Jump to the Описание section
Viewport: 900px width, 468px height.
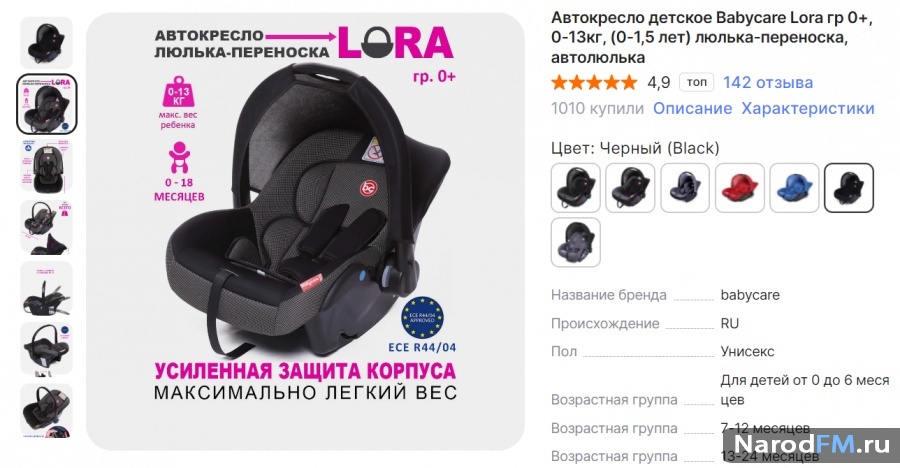[692, 109]
